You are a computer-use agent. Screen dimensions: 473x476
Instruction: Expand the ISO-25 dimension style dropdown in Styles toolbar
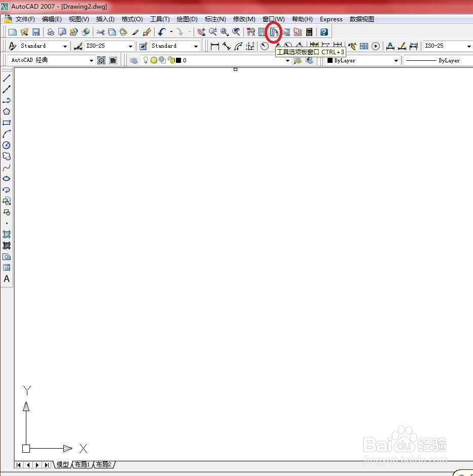[x=130, y=46]
